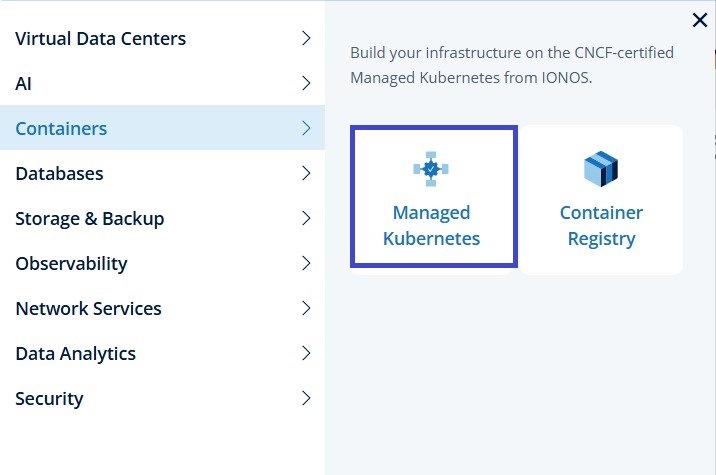Expand Virtual Data Centers chevron arrow
The width and height of the screenshot is (716, 475).
pos(306,39)
